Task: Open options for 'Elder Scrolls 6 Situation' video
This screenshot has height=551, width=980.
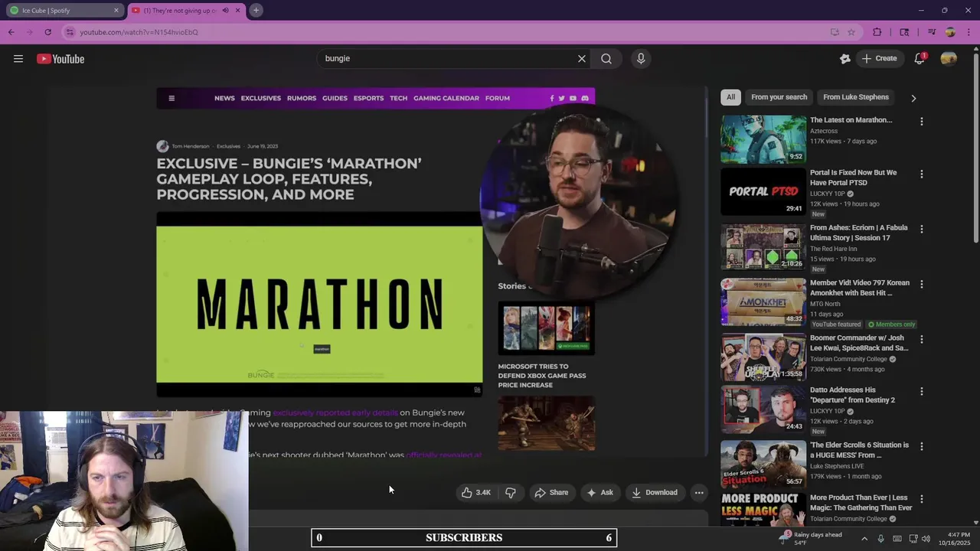Action: pos(922,447)
